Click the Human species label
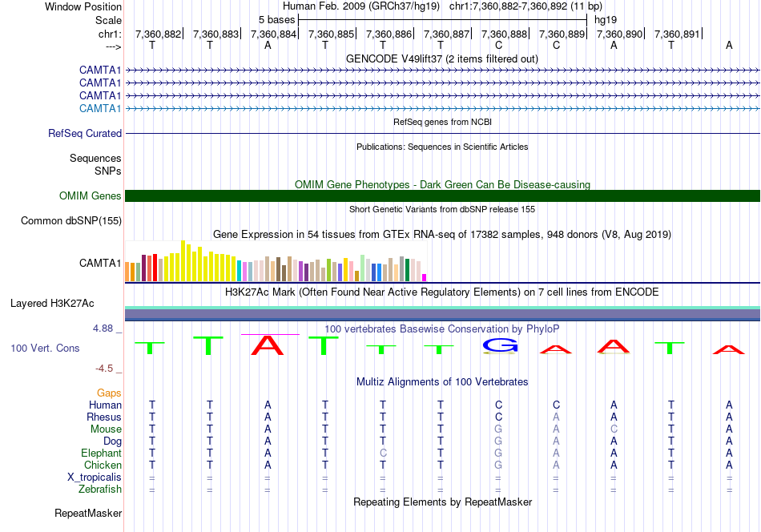This screenshot has height=532, width=761. (105, 405)
